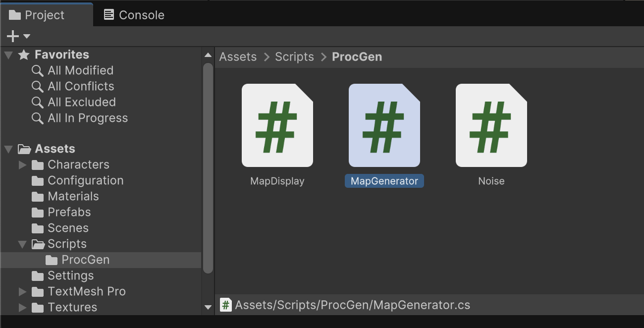Select the Prefabs folder in tree
The image size is (644, 328).
69,212
